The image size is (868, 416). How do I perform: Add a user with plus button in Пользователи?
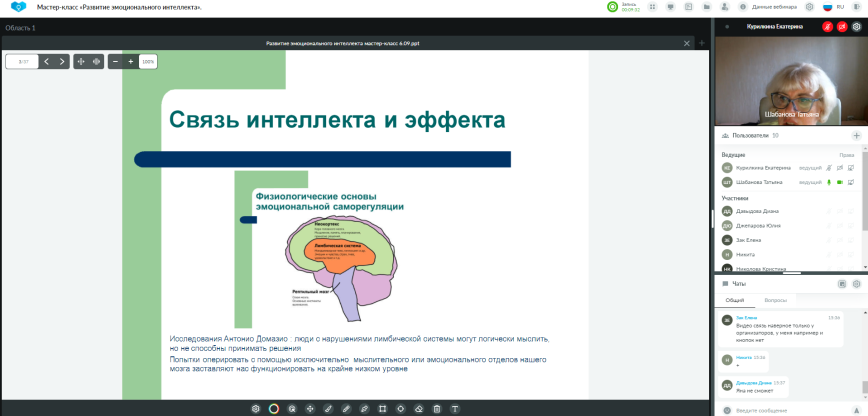pos(856,135)
